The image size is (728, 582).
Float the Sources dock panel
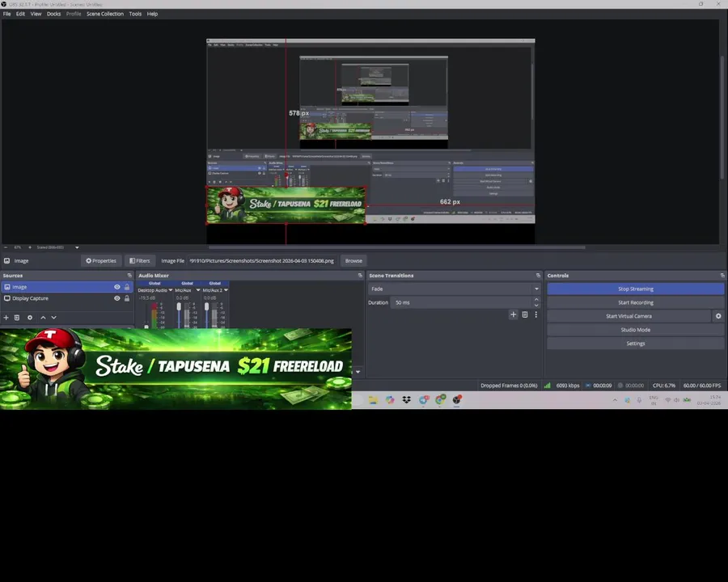coord(129,275)
